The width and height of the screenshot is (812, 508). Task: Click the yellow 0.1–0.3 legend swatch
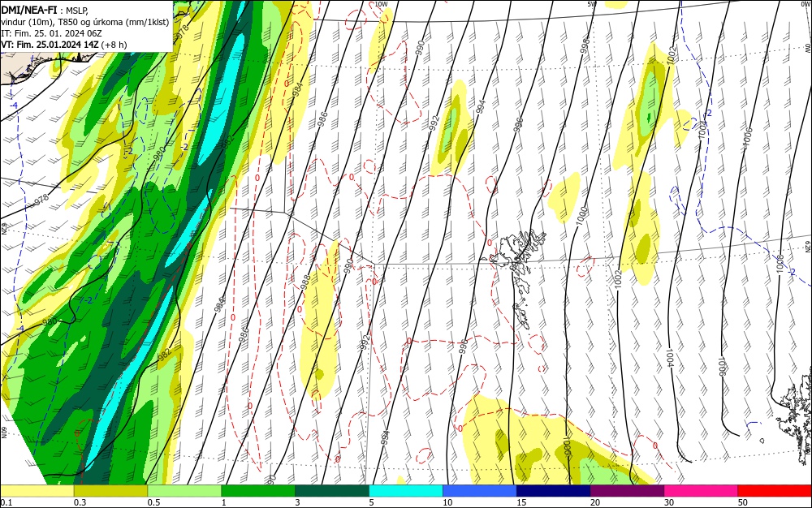37,491
